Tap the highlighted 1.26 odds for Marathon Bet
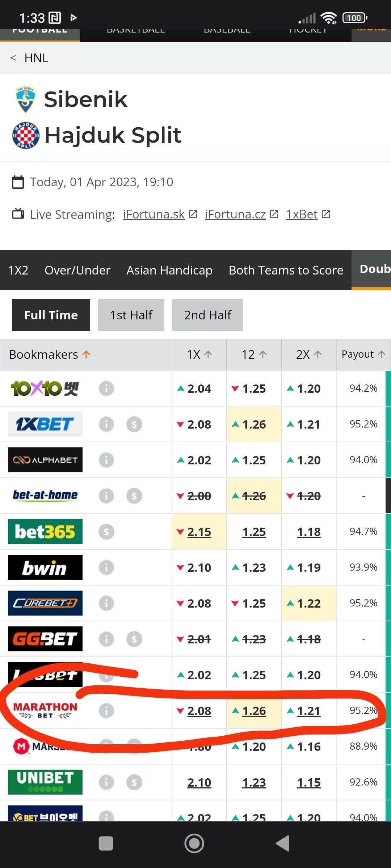 (x=254, y=711)
